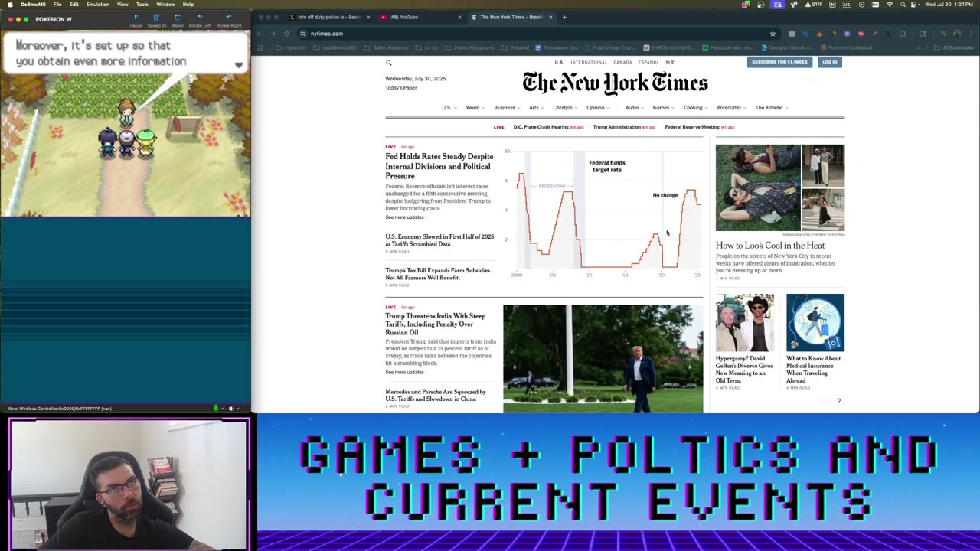Open the Federal Reserve Meeting live link
The height and width of the screenshot is (551, 980).
pos(692,127)
